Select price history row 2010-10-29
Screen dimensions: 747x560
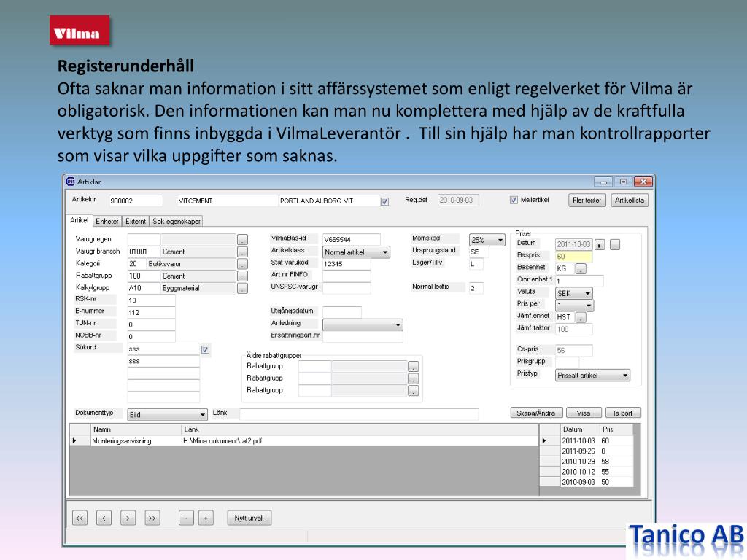597,462
